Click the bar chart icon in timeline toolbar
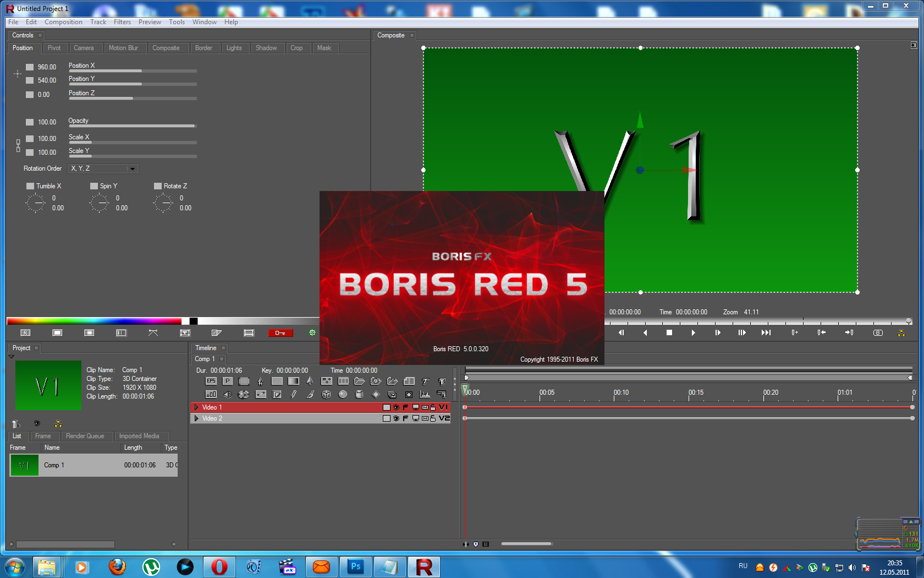Image resolution: width=924 pixels, height=578 pixels. 211,395
